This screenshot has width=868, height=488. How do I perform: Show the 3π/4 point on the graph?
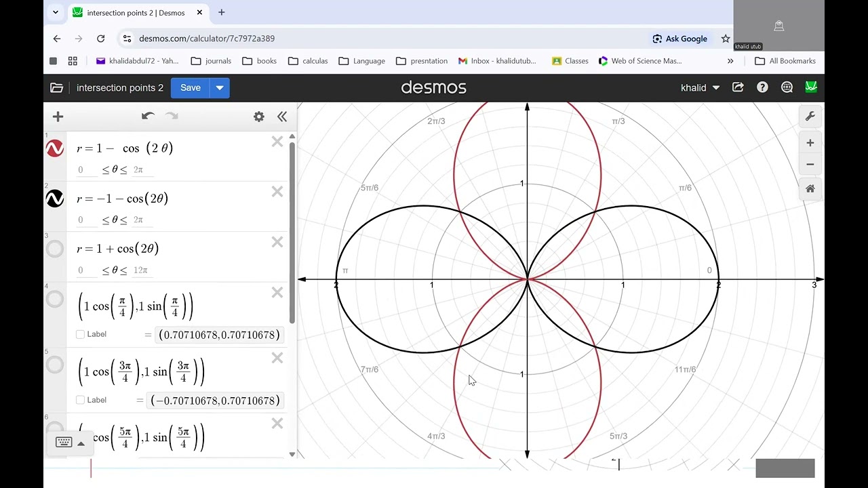(x=55, y=365)
